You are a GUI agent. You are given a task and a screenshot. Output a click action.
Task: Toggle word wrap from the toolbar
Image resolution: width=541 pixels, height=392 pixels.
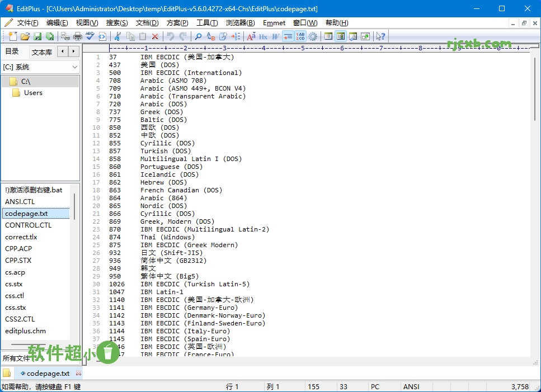tap(289, 36)
